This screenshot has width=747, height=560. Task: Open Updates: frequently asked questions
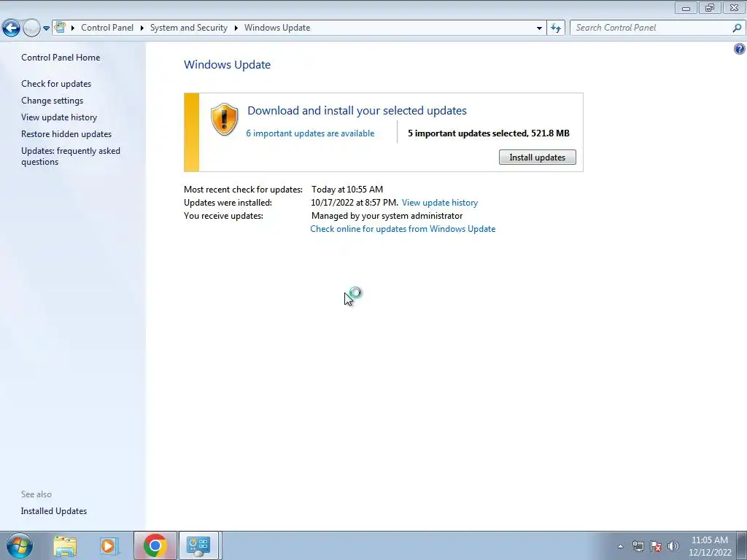71,156
